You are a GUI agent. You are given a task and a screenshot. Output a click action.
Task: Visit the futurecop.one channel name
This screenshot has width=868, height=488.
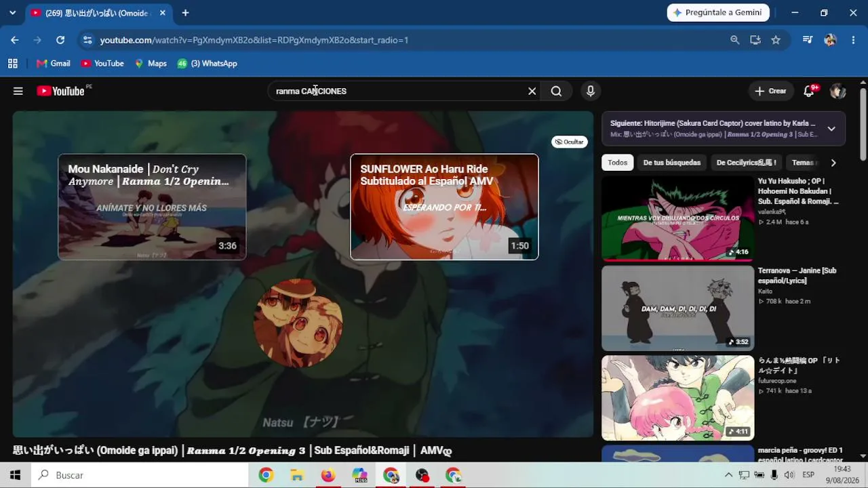[x=778, y=381]
